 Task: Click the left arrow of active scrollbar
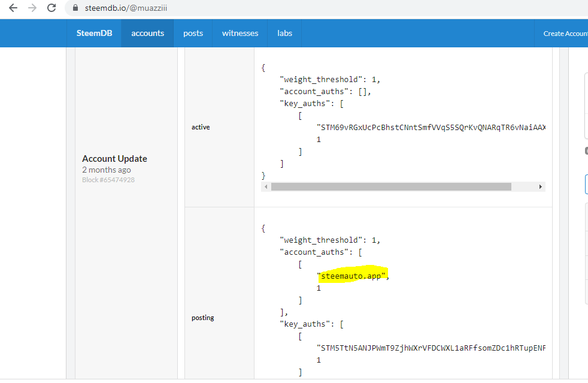coord(266,186)
